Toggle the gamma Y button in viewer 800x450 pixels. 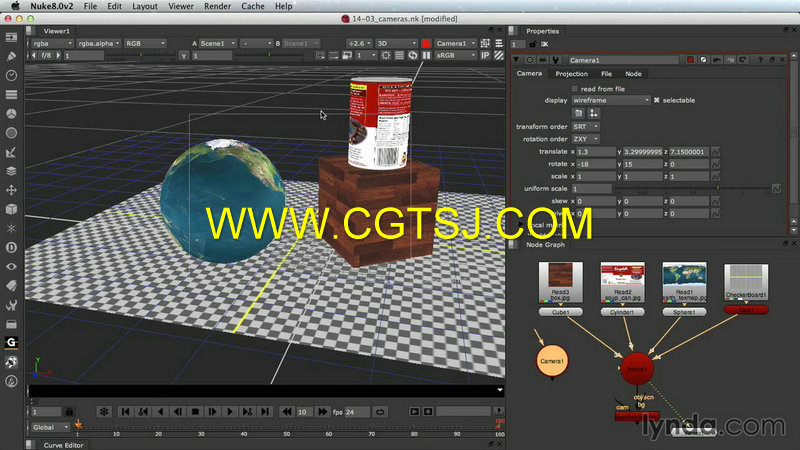coord(184,55)
